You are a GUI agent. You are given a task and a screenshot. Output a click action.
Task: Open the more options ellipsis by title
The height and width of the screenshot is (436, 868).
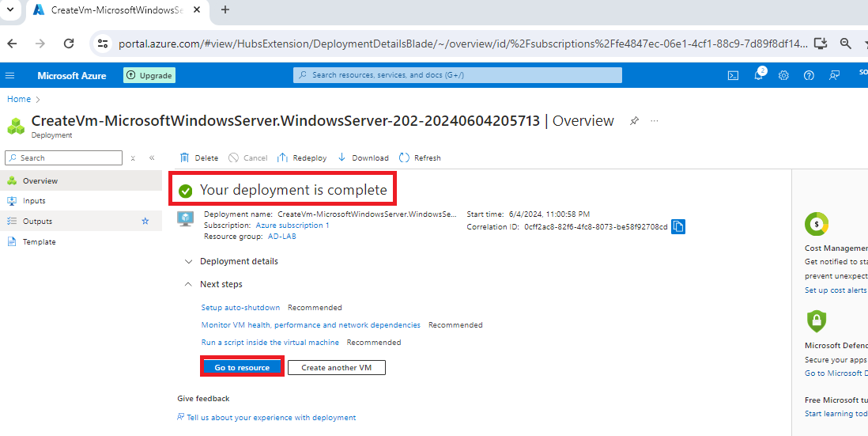(x=655, y=121)
